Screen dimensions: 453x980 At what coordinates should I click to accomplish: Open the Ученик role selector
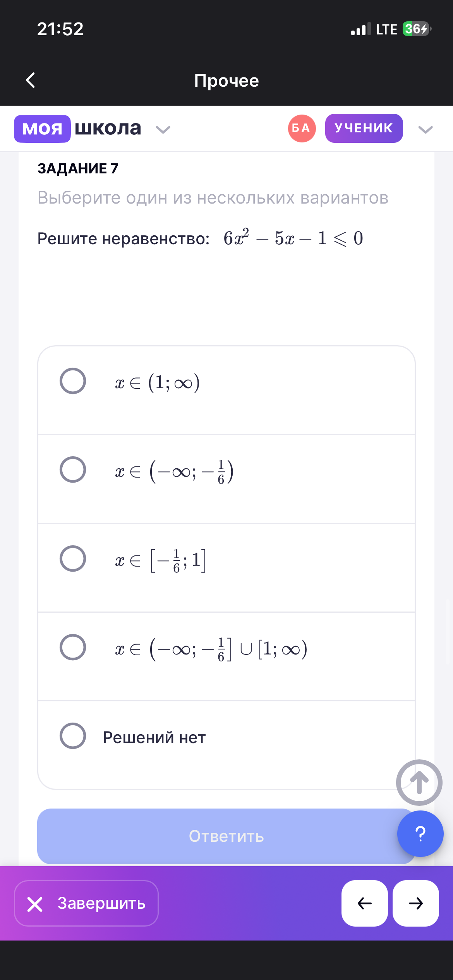pos(364,128)
